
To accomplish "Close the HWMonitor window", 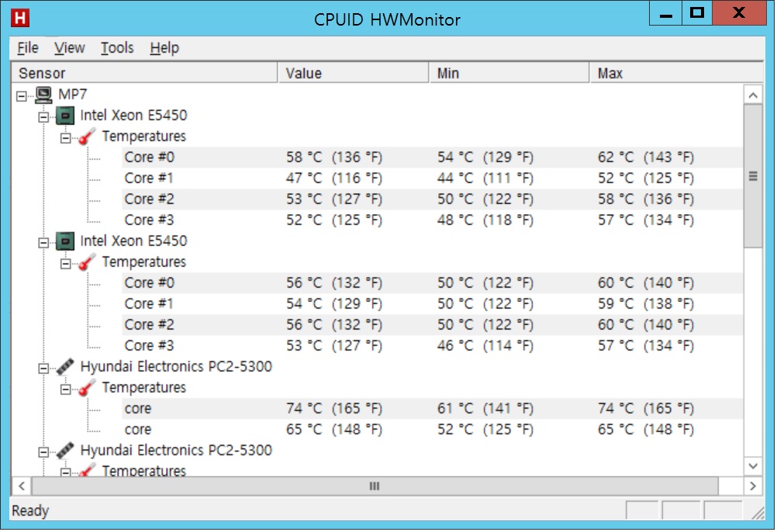I will coord(739,13).
